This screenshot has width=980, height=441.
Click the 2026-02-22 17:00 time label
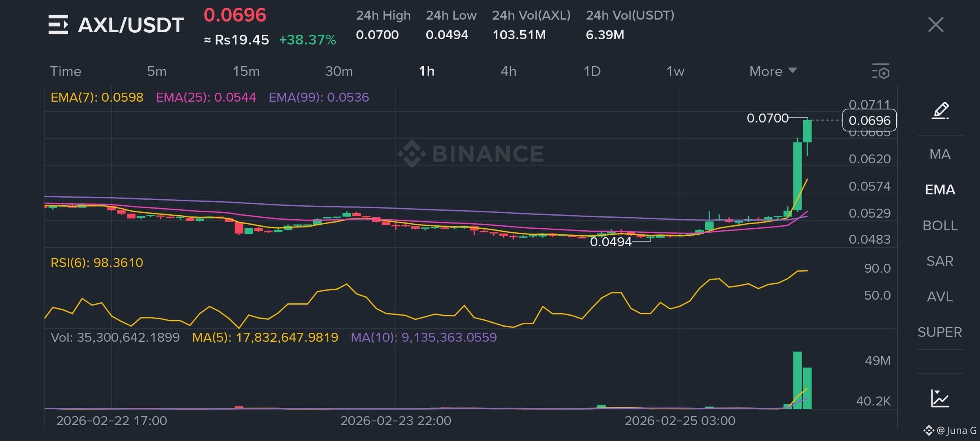point(111,421)
